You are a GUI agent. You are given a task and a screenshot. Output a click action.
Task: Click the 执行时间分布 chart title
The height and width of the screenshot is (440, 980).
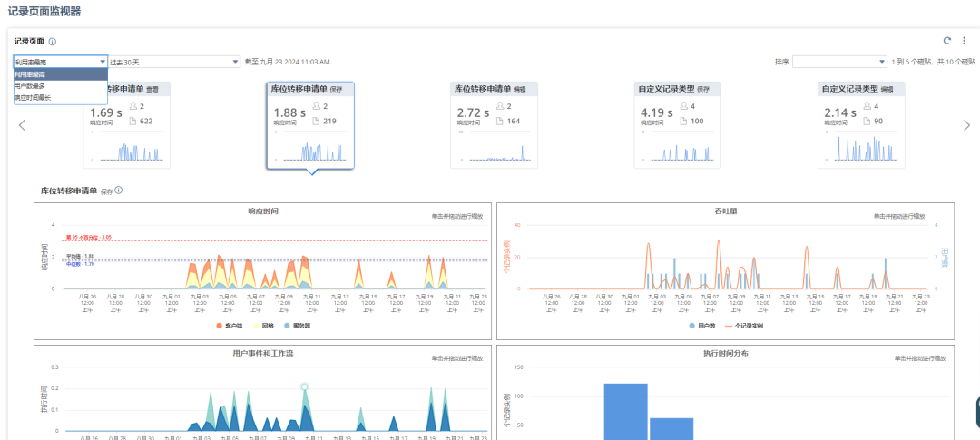coord(726,353)
